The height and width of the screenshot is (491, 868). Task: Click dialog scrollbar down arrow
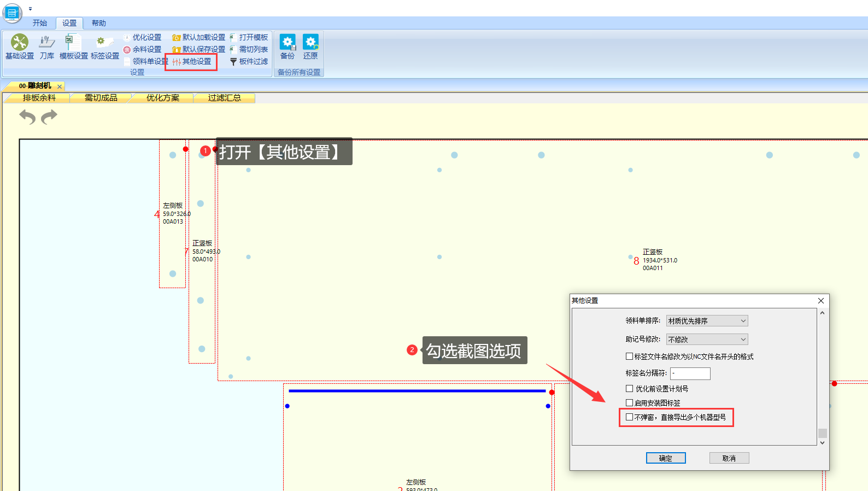822,442
